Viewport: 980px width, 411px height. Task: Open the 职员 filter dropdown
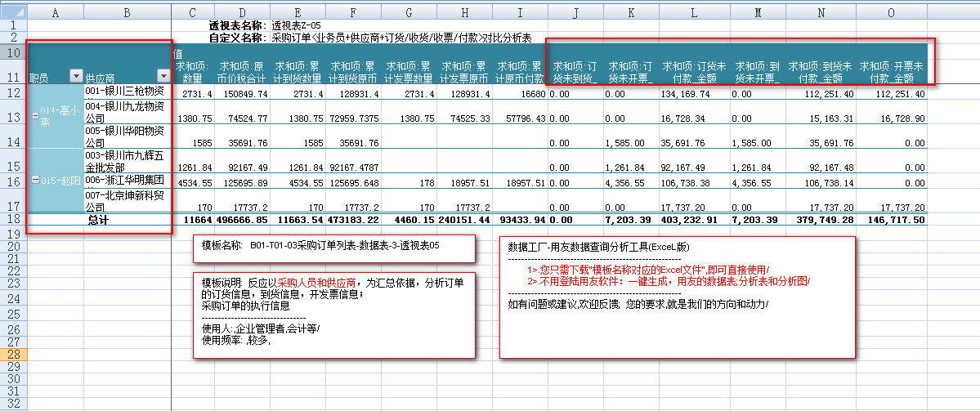(76, 76)
